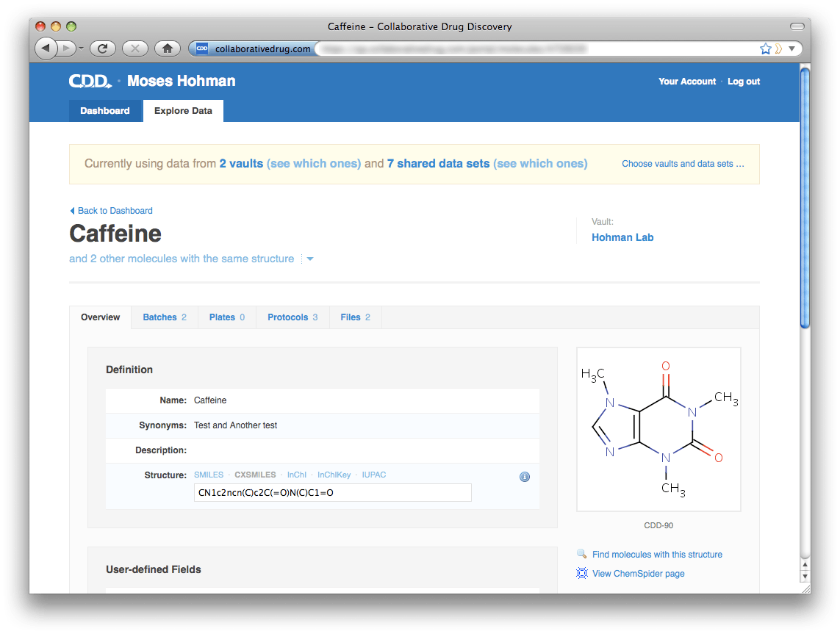This screenshot has height=634, width=840.
Task: Click the Caffeine page heading
Action: (115, 234)
